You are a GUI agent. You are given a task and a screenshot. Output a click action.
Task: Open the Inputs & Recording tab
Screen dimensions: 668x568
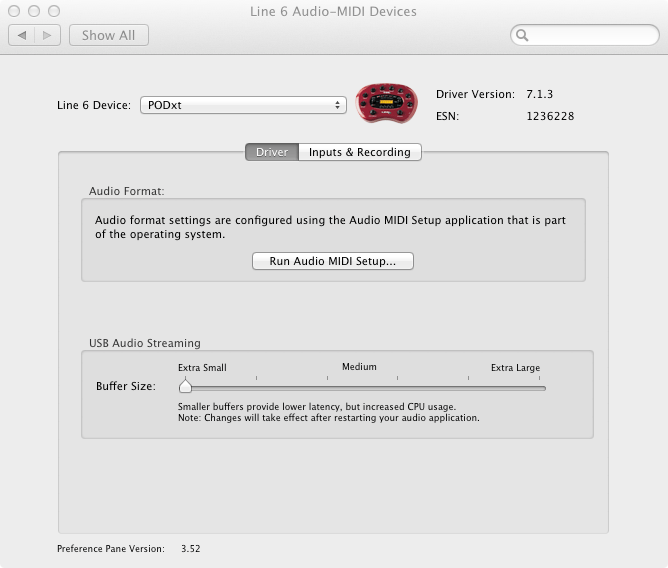click(x=360, y=152)
